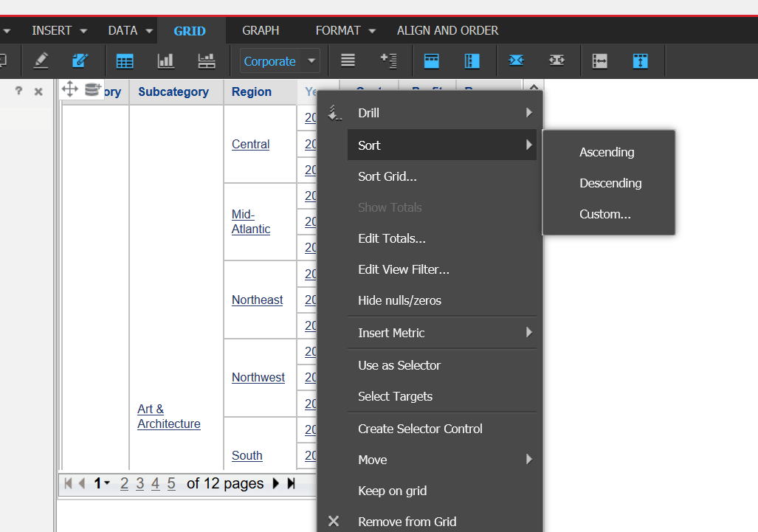Click the blue inward arrows fit icon
758x532 pixels.
coord(517,61)
